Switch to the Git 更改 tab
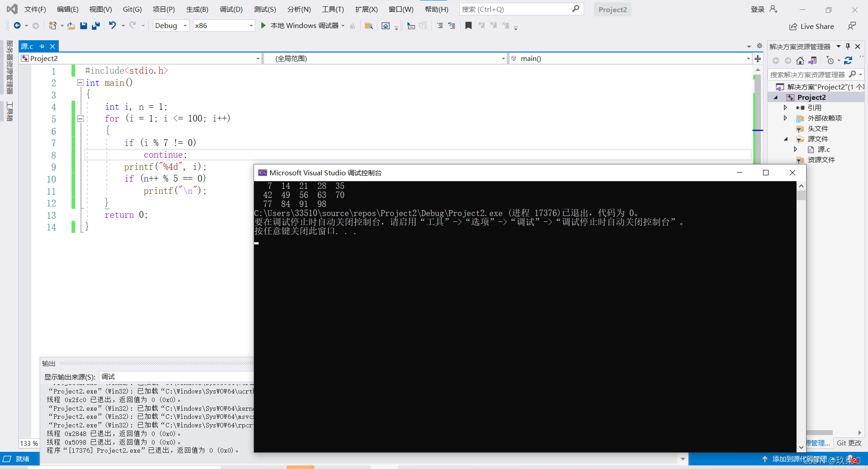 [849, 443]
